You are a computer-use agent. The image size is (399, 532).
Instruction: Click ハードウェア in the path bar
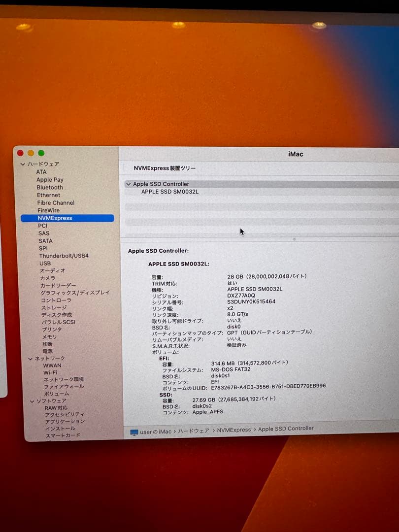click(x=194, y=431)
